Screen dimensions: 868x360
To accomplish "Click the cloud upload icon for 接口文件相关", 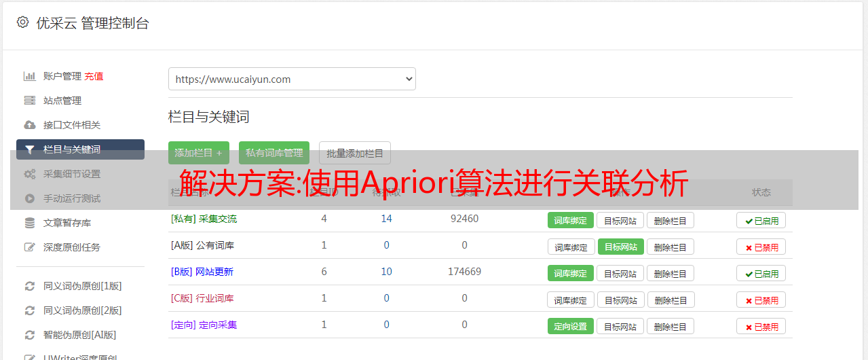I will point(29,125).
